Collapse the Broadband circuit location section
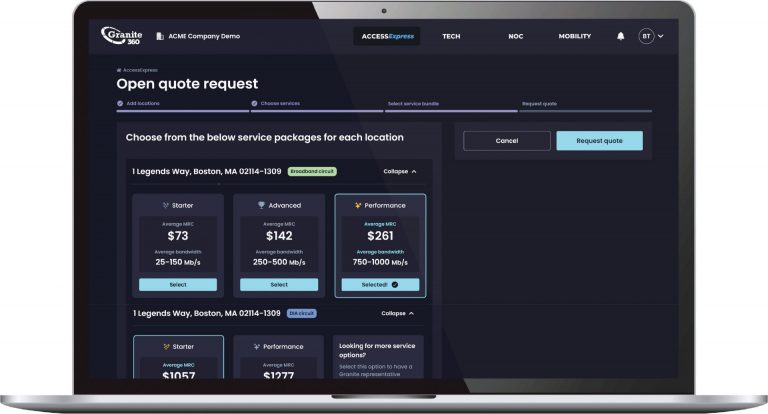 tap(400, 171)
